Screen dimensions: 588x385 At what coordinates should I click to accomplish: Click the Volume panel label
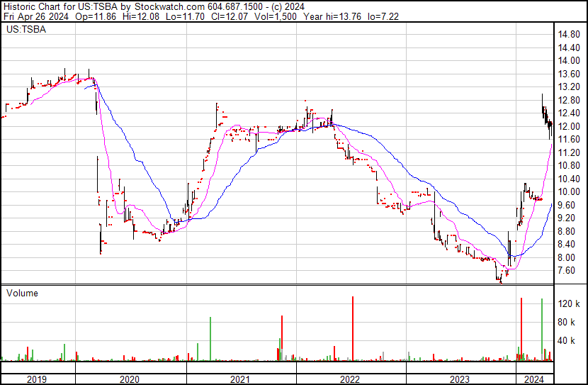click(22, 293)
